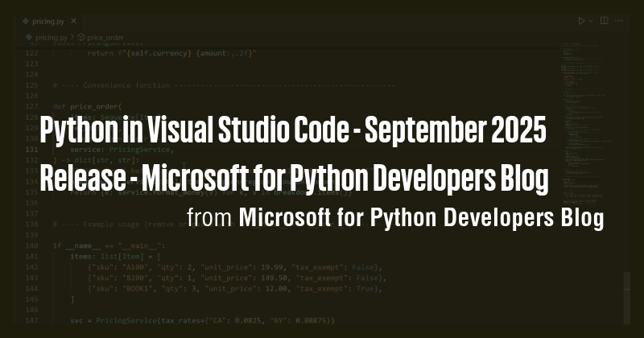This screenshot has height=338, width=644.
Task: Close the pricing.py editor tab
Action: pyautogui.click(x=73, y=21)
